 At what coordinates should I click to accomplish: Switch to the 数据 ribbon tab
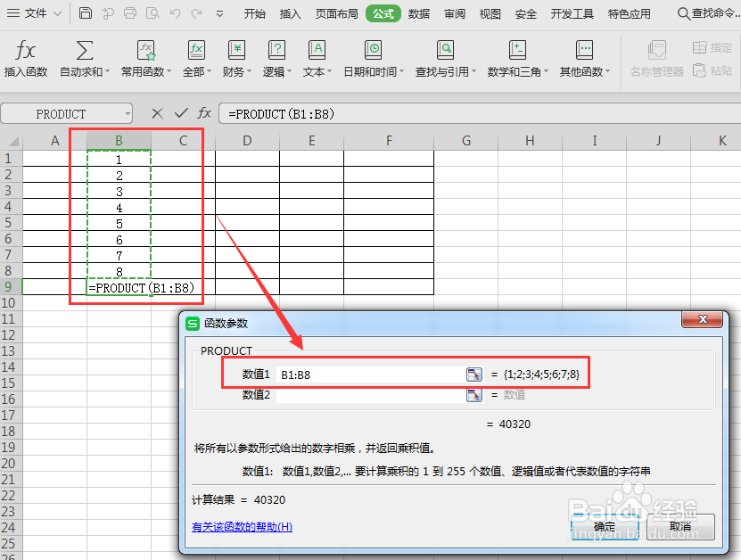point(418,13)
